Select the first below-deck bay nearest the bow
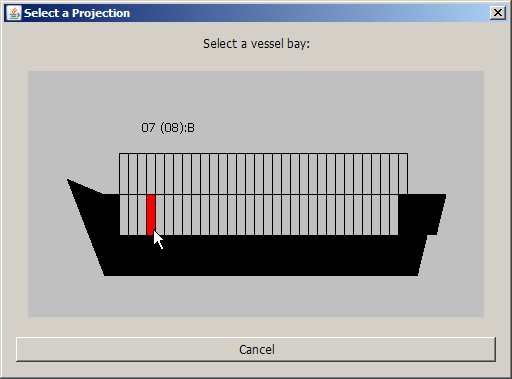Screen dimensions: 512x379 pos(124,215)
